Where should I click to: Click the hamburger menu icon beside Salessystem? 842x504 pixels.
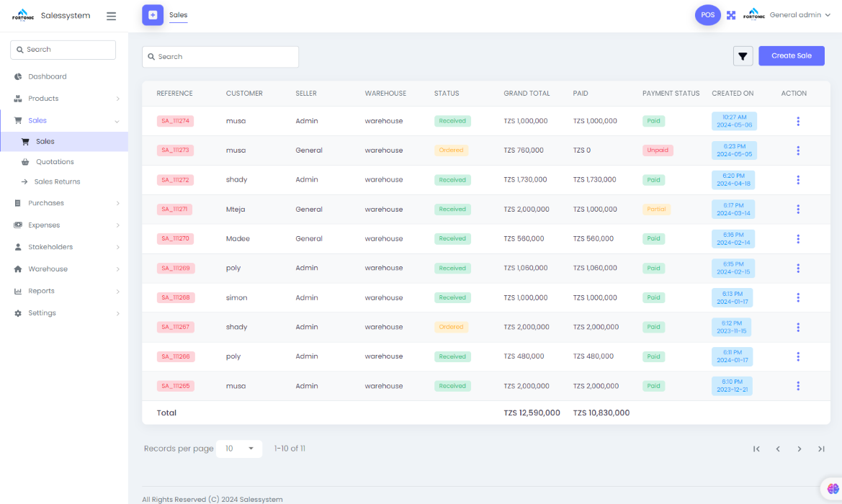[x=111, y=16]
